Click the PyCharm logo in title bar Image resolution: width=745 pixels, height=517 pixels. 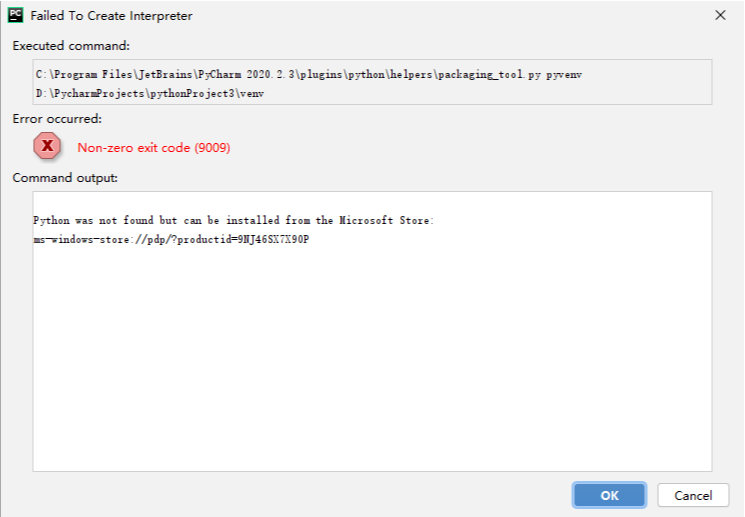(x=16, y=16)
